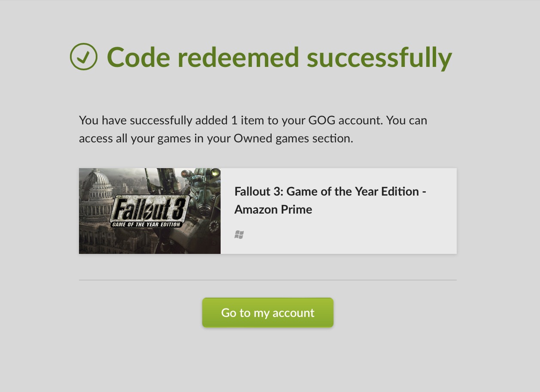Open the Go to my account button
This screenshot has width=540, height=392.
268,313
